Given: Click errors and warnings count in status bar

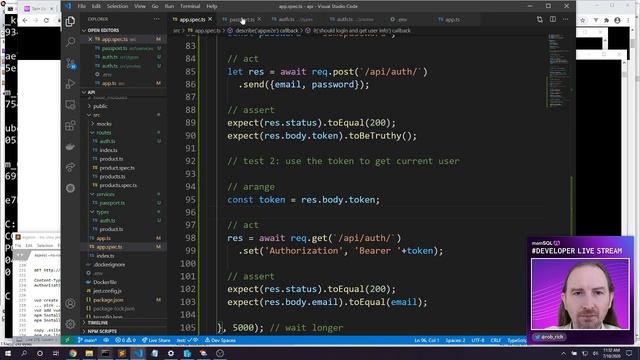Looking at the screenshot, I should (x=125, y=340).
